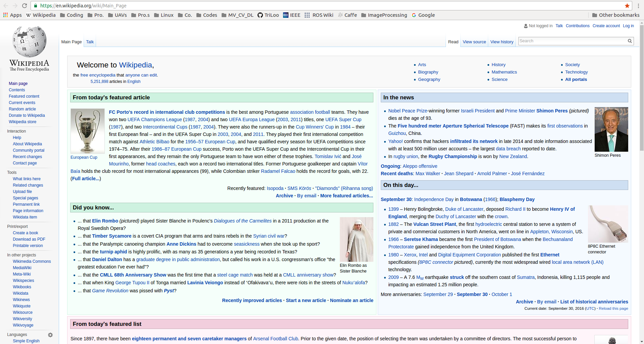Reload the page with the refresh icon

(x=25, y=6)
